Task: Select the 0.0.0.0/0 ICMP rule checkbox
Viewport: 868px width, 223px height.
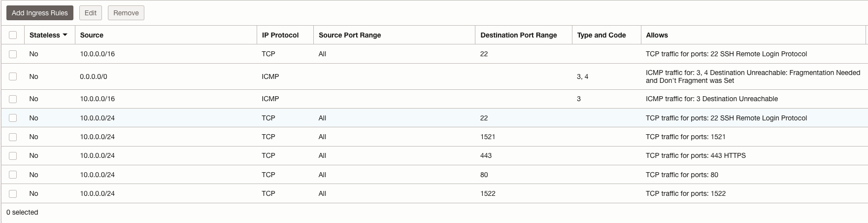Action: (13, 76)
